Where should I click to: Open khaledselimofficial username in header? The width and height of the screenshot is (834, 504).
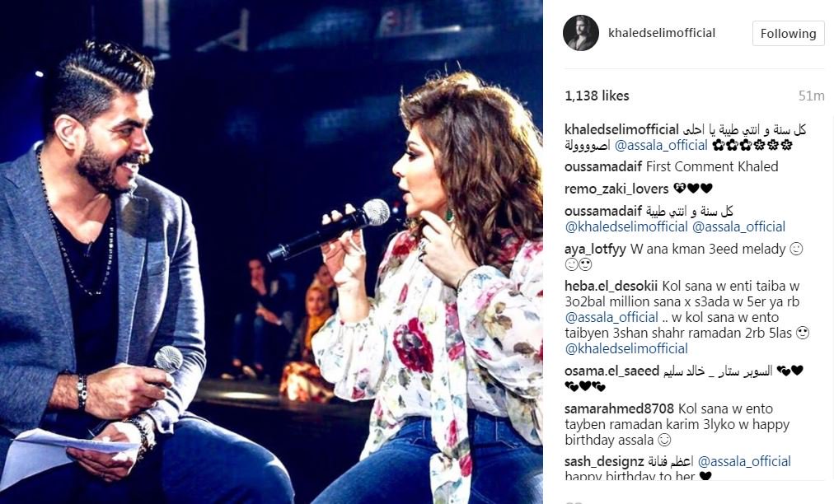coord(662,33)
